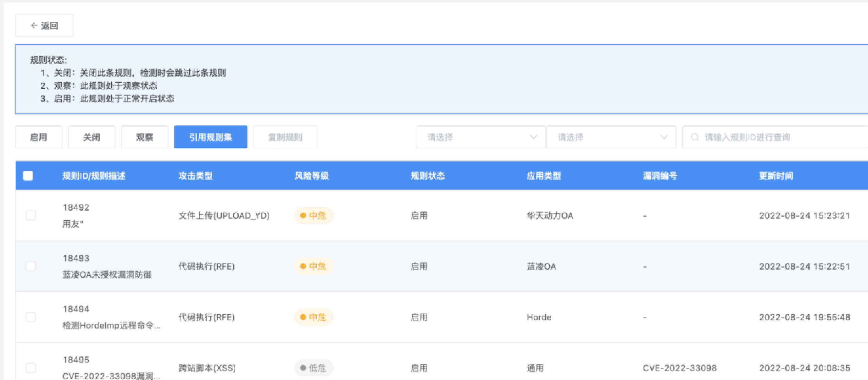Screen dimensions: 868x380
Task: Click the 规则ID/规则描述 column header
Action: click(x=94, y=176)
